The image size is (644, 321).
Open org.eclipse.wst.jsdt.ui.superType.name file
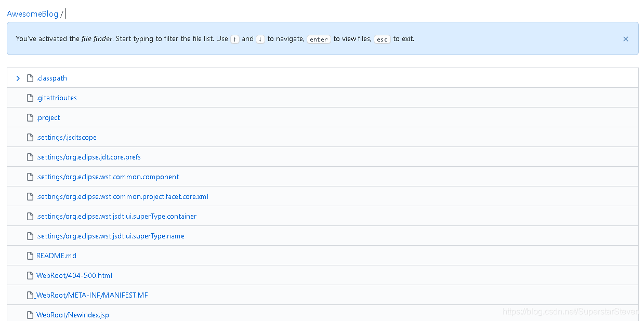point(110,236)
